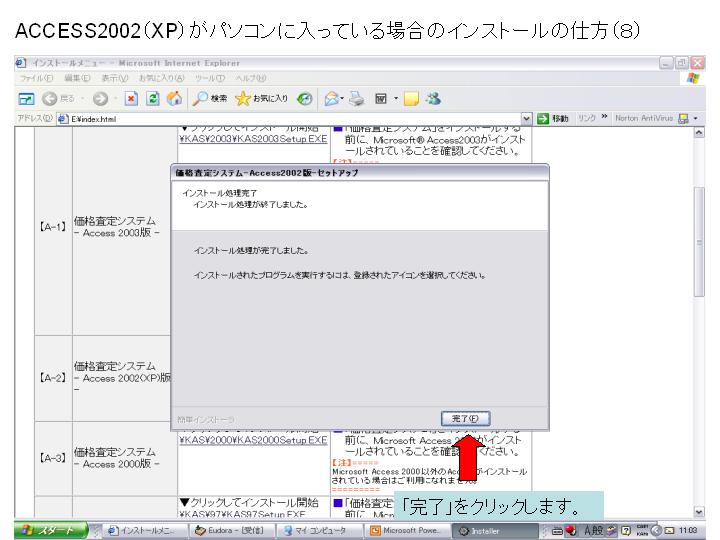This screenshot has height=540, width=720.
Task: Click the IE Back arrow button
Action: pos(58,99)
